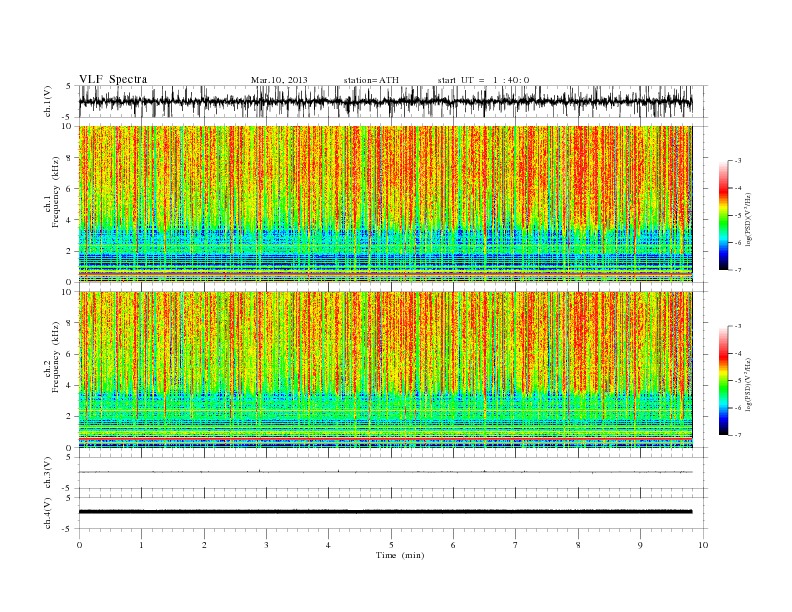Click inside the ch.1 spectrogram panel
Screen dimensions: 792x612
385,204
